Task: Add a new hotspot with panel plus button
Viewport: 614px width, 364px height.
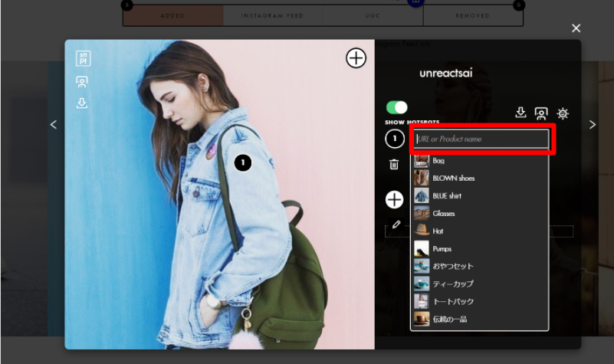Action: (394, 199)
